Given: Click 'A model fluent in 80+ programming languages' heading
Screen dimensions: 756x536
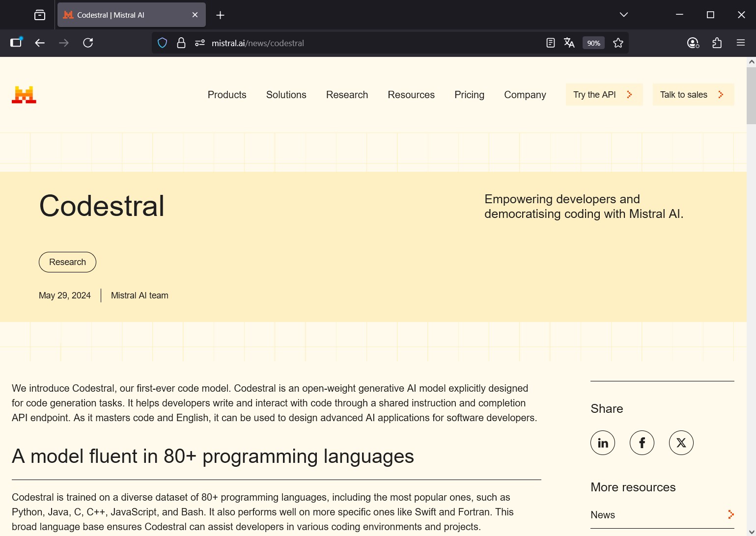Looking at the screenshot, I should point(213,456).
